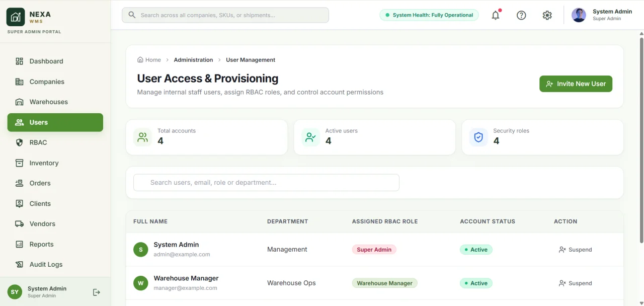Click the Orders icon in sidebar
The height and width of the screenshot is (306, 644).
[20, 183]
